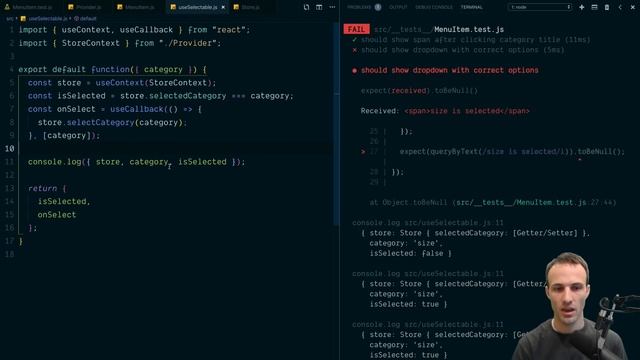Screen dimensions: 640x360
Task: Click 'onSelect' in the return object
Action: tap(57, 215)
